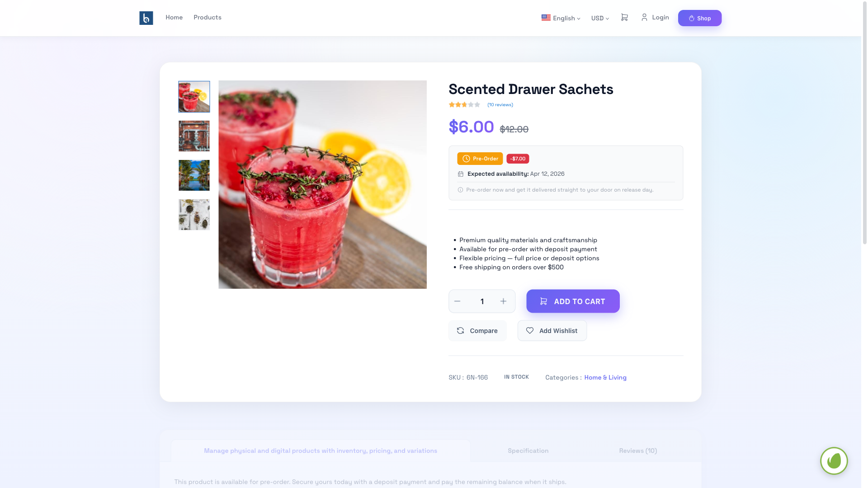The image size is (868, 488).
Task: Open the shopping cart icon in header
Action: tap(624, 17)
